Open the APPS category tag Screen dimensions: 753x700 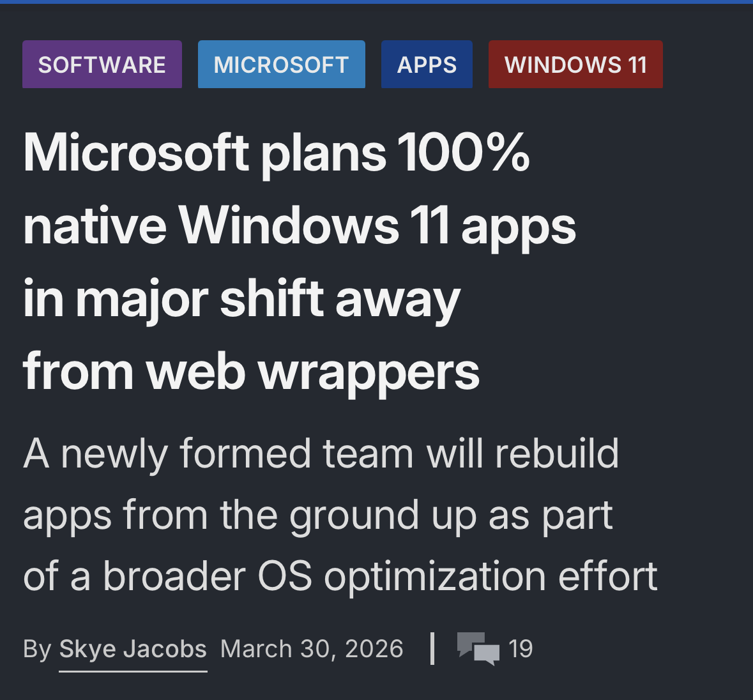pos(427,65)
